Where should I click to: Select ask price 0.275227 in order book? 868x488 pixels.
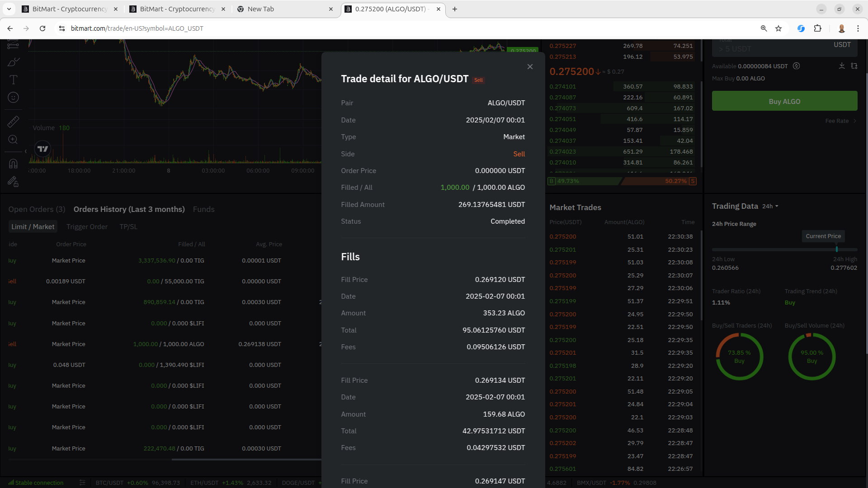(x=562, y=46)
